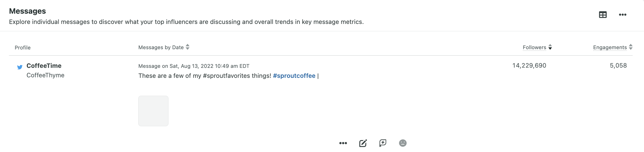
Task: Click the Engagements column header
Action: [x=610, y=47]
